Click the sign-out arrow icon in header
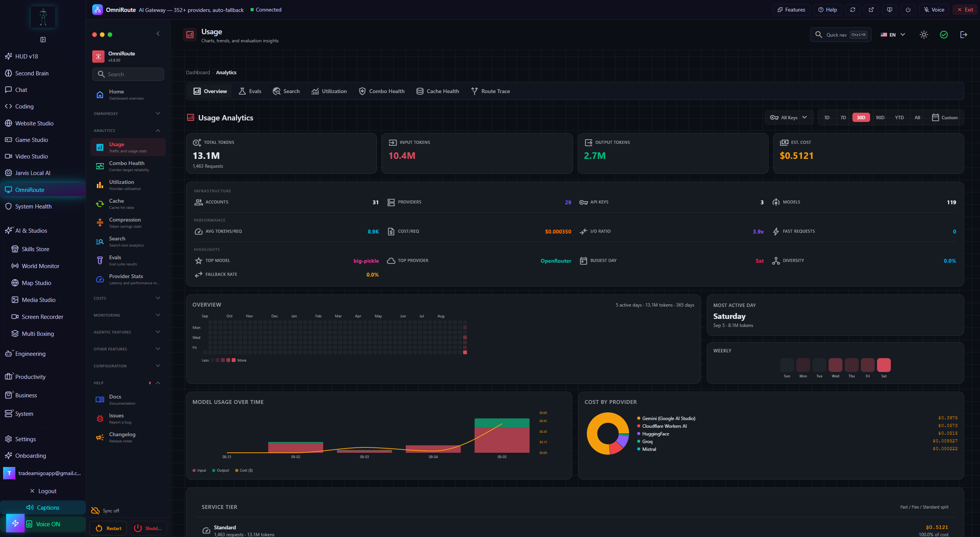Image resolution: width=980 pixels, height=537 pixels. click(963, 35)
